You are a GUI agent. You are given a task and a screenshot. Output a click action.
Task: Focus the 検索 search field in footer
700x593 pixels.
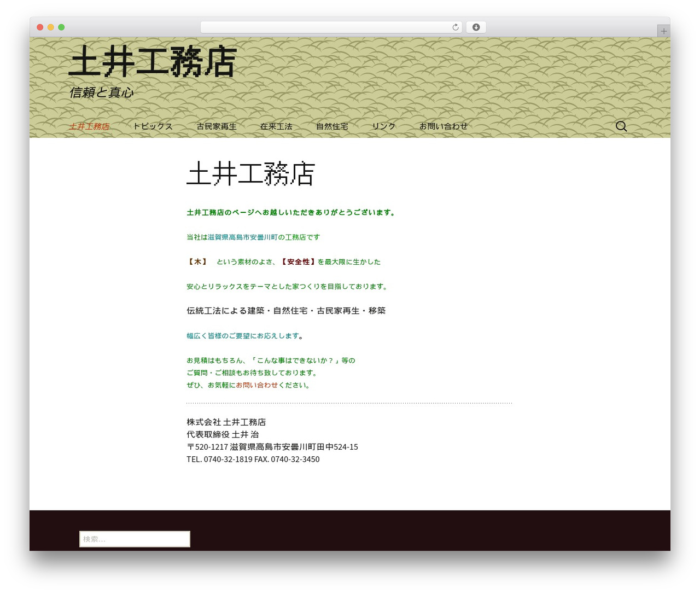tap(135, 539)
